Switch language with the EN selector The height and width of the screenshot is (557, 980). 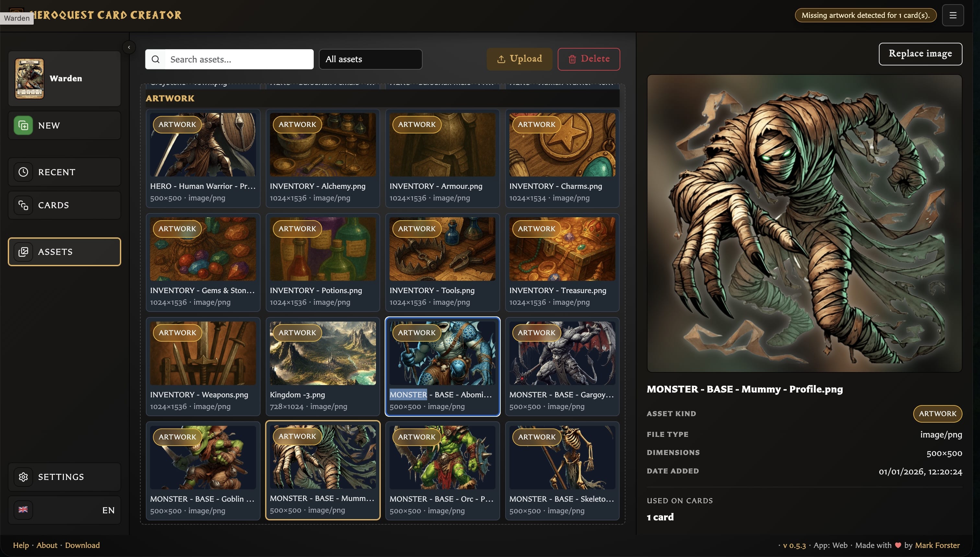64,510
